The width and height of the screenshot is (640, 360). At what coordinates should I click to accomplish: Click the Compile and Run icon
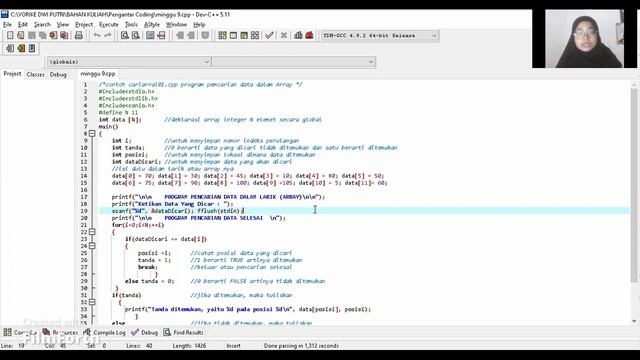coord(244,36)
